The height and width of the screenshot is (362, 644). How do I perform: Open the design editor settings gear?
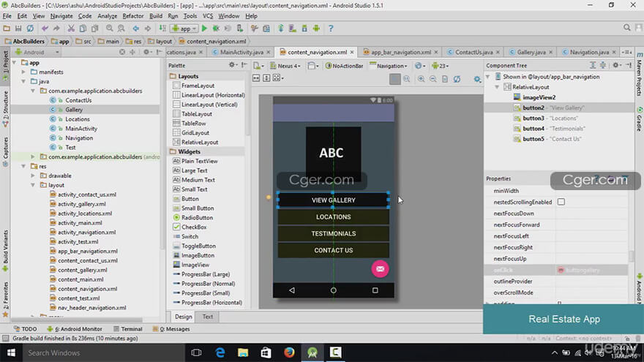[477, 79]
